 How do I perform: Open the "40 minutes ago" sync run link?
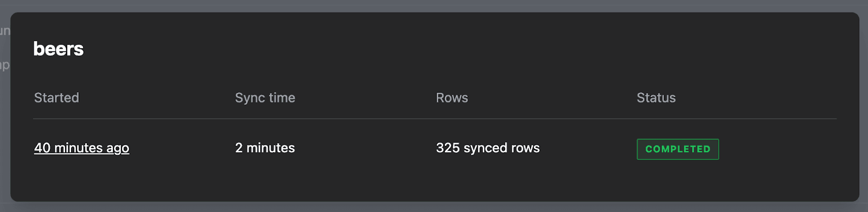pyautogui.click(x=81, y=148)
